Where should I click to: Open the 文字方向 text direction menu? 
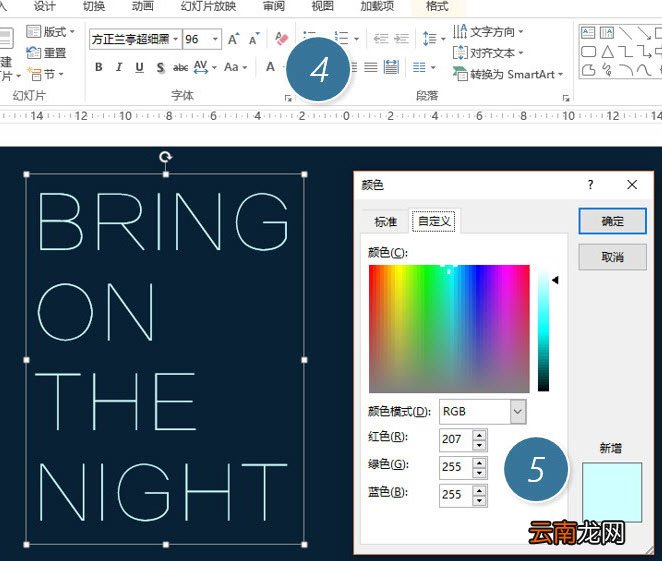point(488,32)
